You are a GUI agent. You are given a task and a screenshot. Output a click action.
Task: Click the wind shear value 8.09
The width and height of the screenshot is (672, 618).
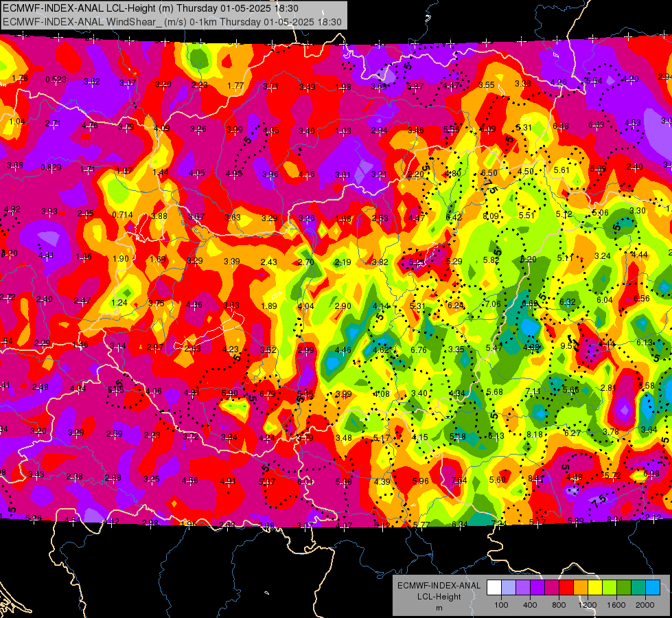(x=491, y=216)
